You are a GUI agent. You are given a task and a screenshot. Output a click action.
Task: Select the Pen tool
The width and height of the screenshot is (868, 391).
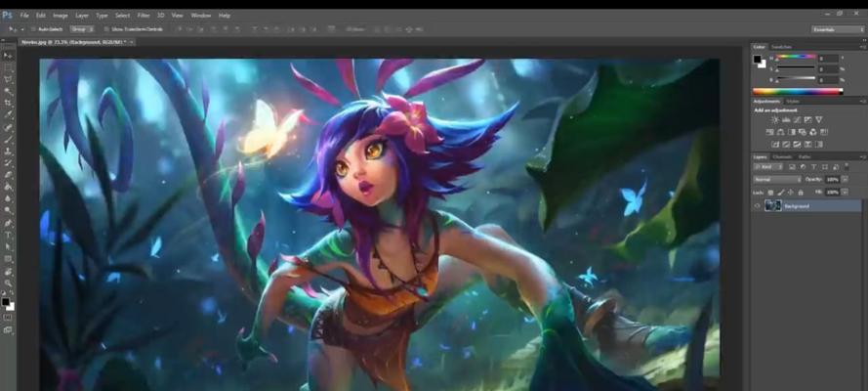point(9,222)
